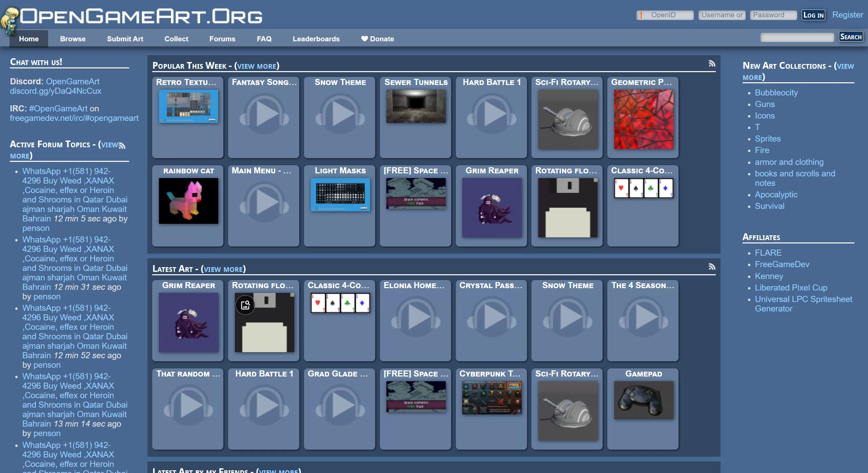868x473 pixels.
Task: Open the Submit Art menu item
Action: 125,39
